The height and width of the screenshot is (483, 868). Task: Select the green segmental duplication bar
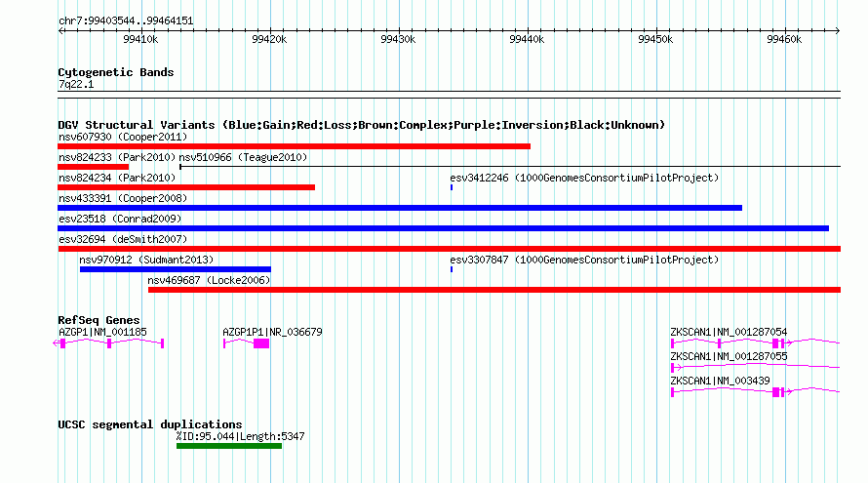(229, 447)
